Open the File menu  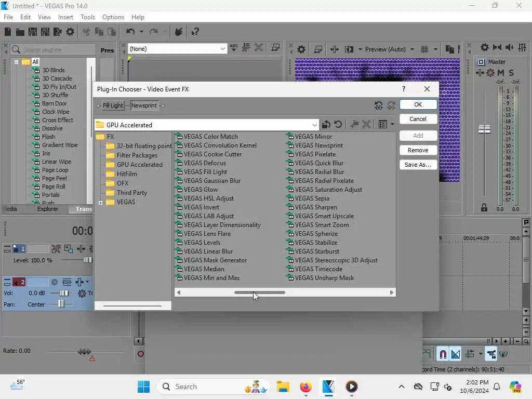[8, 17]
